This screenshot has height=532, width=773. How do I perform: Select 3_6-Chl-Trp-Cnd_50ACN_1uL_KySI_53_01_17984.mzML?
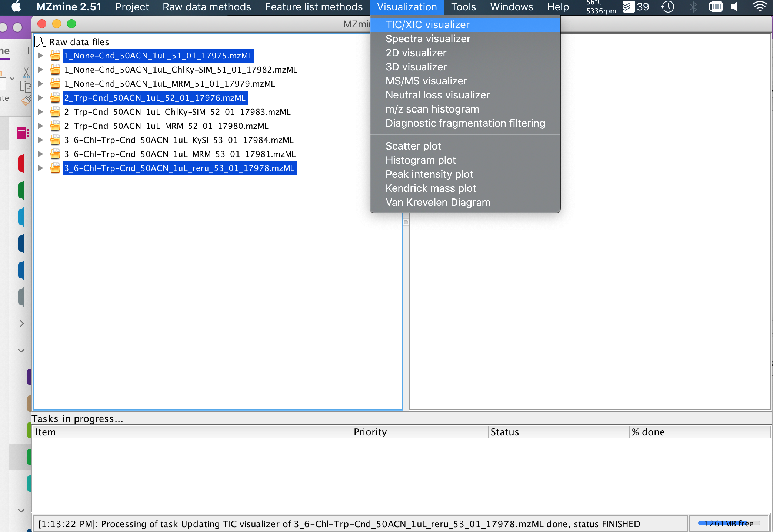click(x=179, y=140)
